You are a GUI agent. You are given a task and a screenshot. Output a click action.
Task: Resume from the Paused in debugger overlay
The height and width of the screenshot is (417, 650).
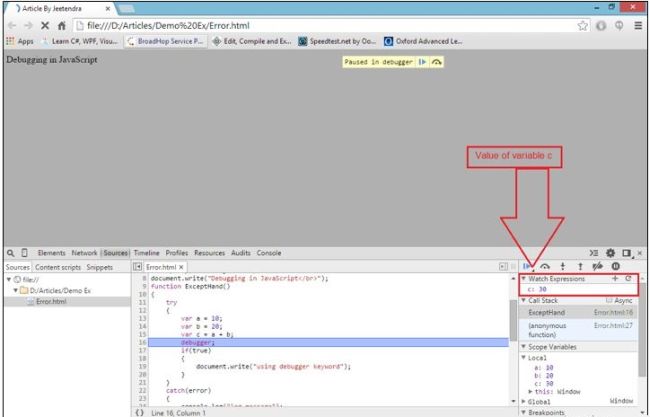422,62
